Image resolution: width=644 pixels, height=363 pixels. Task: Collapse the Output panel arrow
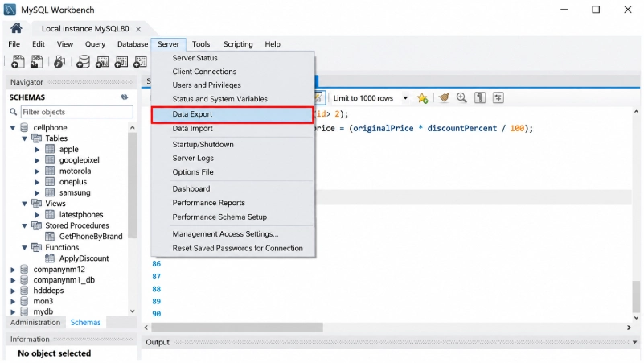click(635, 342)
